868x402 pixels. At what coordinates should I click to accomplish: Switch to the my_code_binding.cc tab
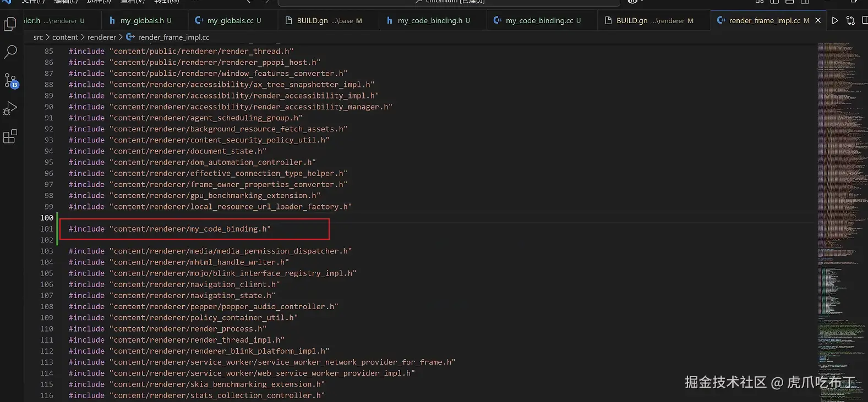[x=542, y=20]
